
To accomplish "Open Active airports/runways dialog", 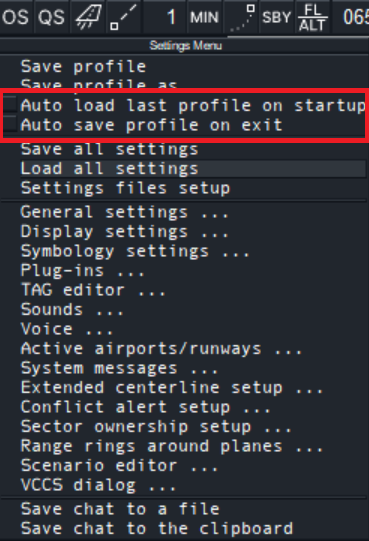I will pos(162,349).
